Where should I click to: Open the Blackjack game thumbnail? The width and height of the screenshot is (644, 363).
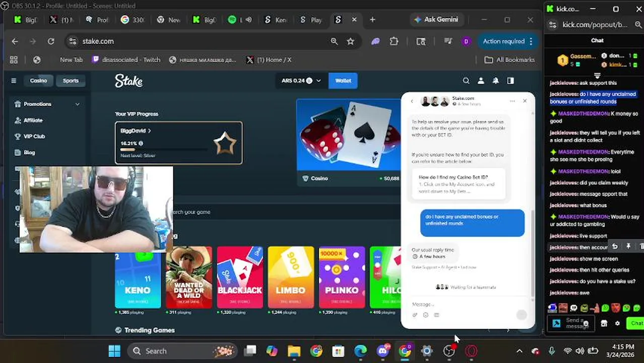point(240,277)
